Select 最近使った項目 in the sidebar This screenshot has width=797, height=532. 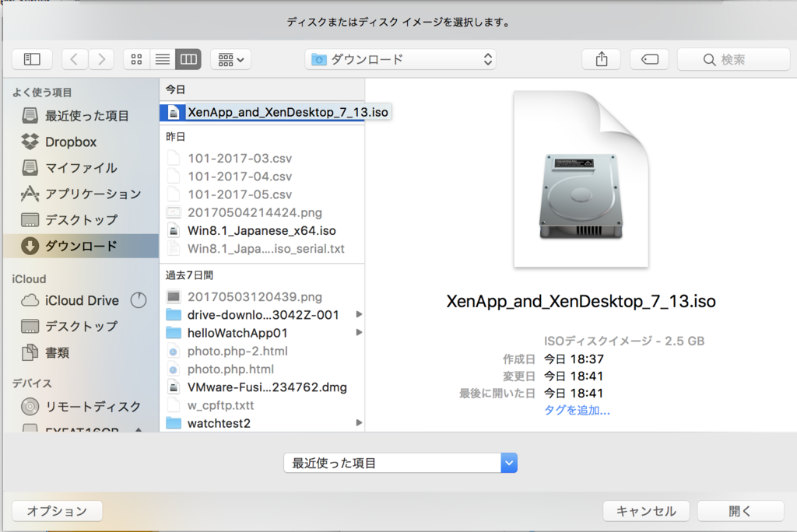pos(81,116)
